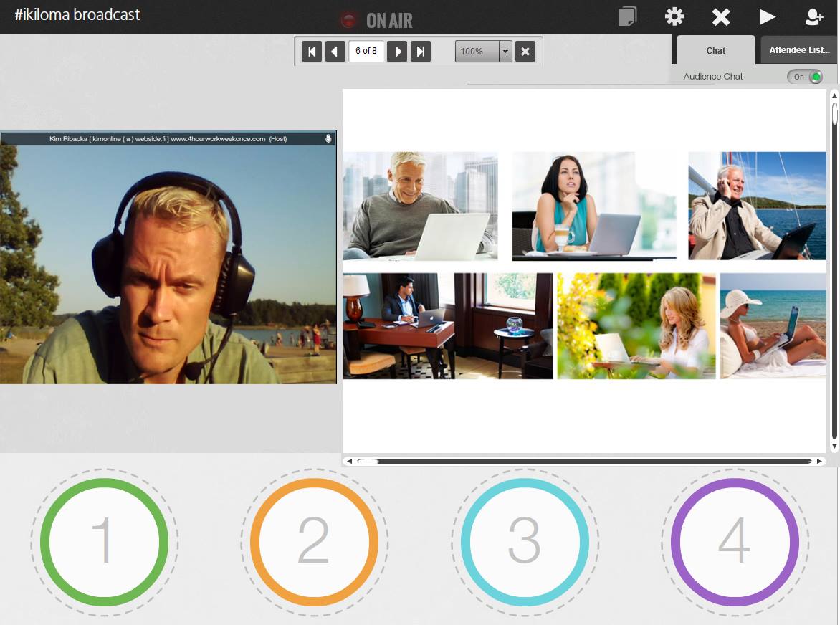This screenshot has width=840, height=625.
Task: Click the 'ON AIR' status text
Action: coord(389,21)
